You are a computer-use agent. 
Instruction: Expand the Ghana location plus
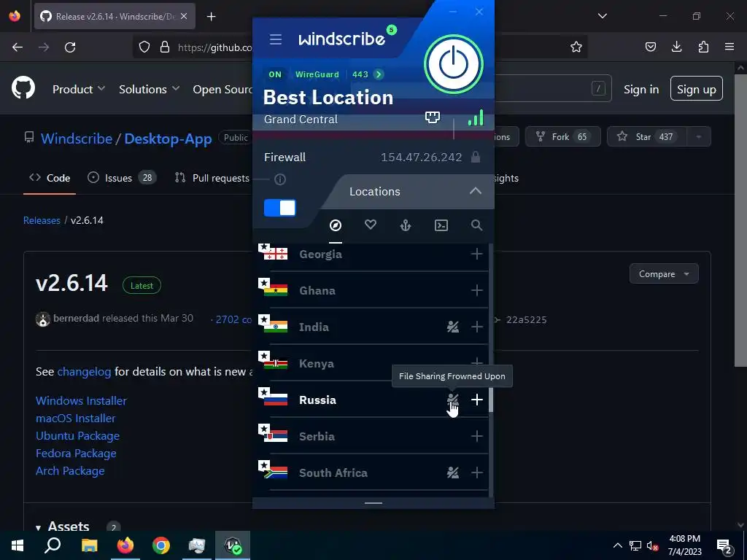(476, 290)
